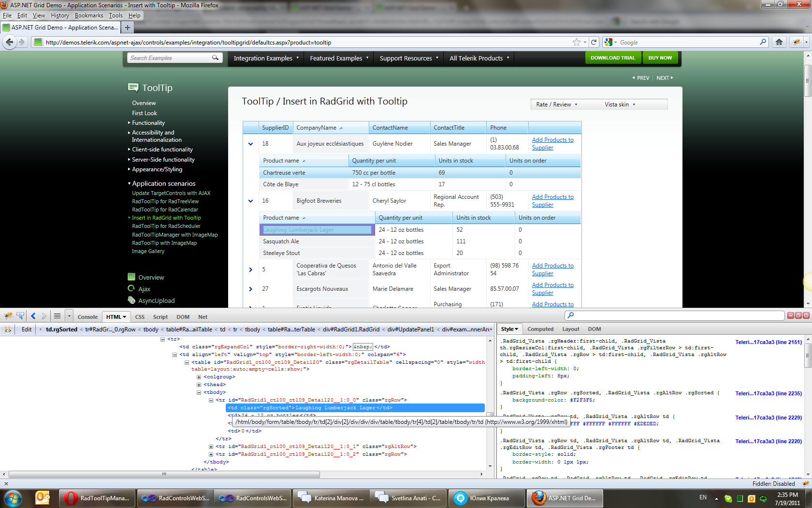This screenshot has height=508, width=812.
Task: Go back with Firefox back arrow
Action: pyautogui.click(x=10, y=42)
